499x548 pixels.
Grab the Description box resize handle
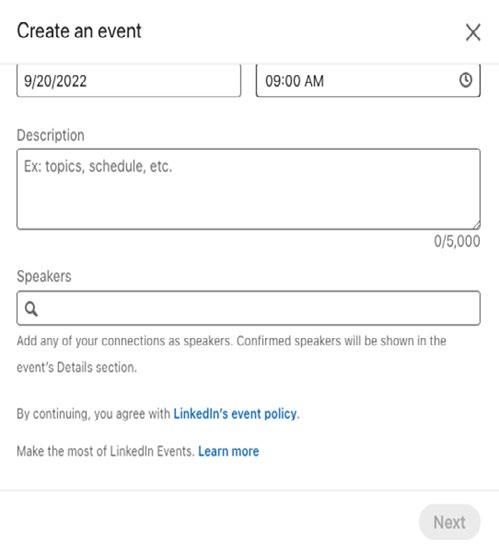pos(477,225)
